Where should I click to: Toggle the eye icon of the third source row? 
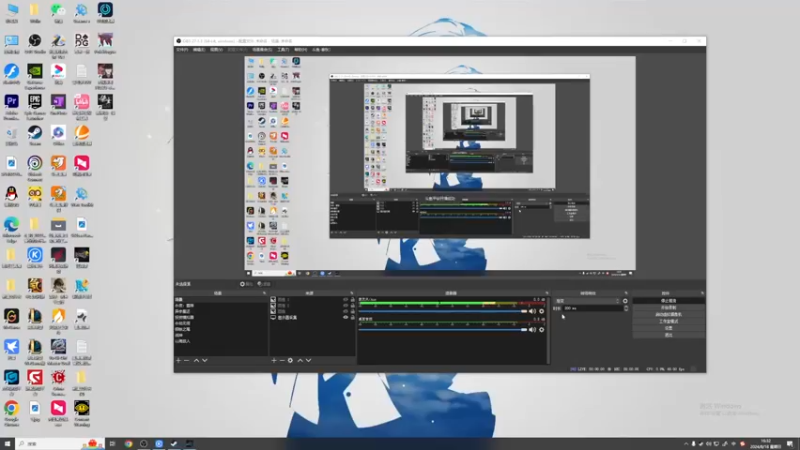(345, 311)
